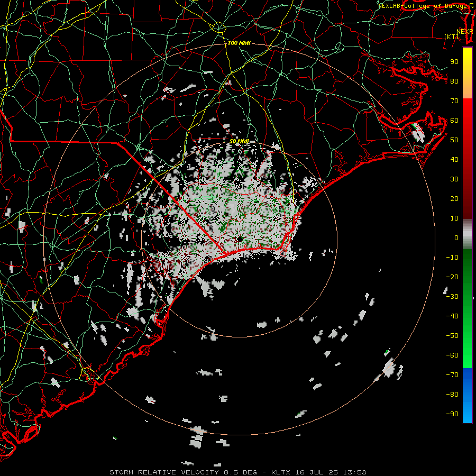Select the -80 value on velocity scale
The image size is (476, 476).
point(452,395)
